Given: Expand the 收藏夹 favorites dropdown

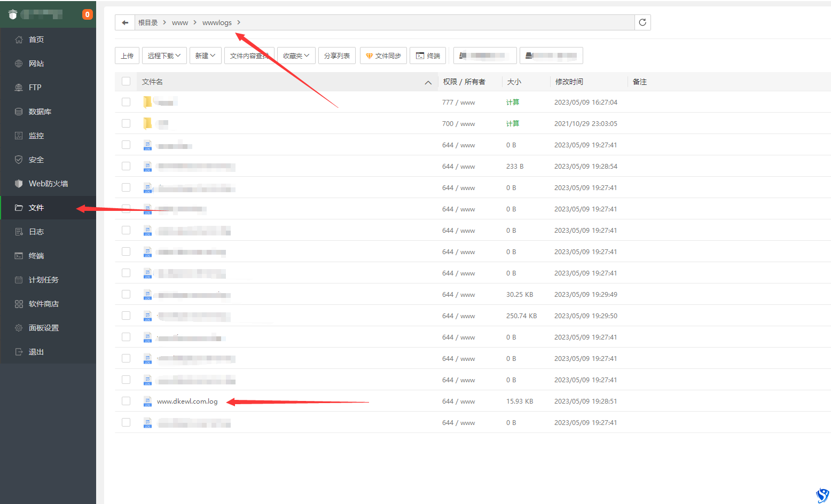Looking at the screenshot, I should (x=296, y=56).
